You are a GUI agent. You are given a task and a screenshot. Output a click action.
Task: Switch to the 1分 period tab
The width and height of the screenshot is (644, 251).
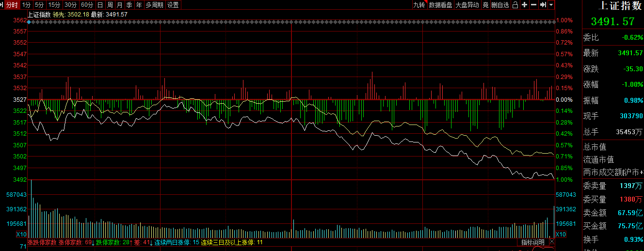tap(27, 5)
